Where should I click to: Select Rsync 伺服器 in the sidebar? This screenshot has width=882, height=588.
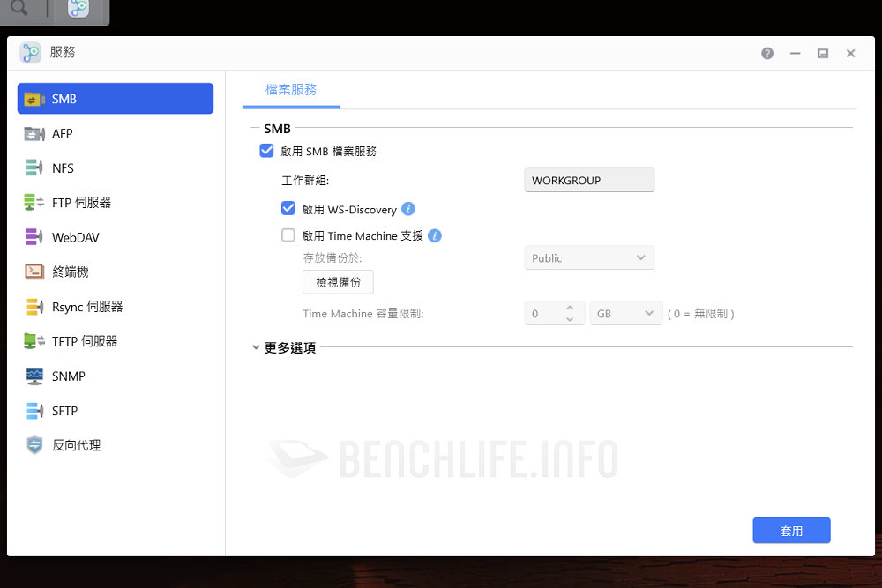pos(86,307)
